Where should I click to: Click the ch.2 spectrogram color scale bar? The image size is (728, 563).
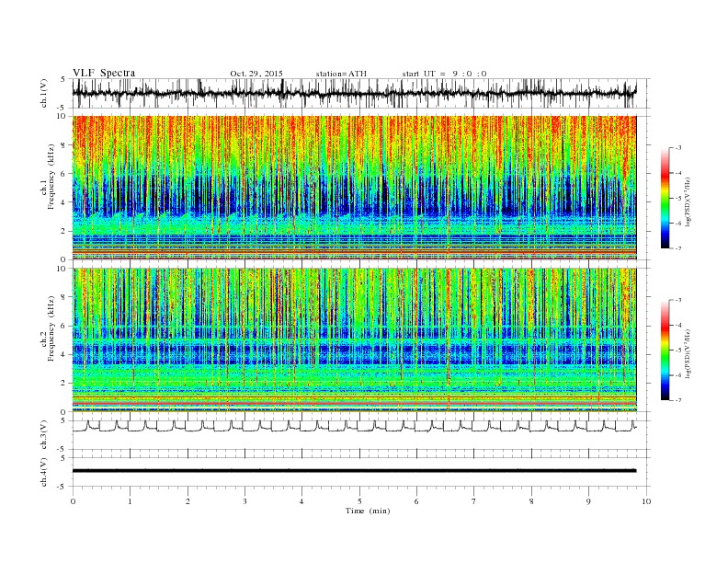coord(665,350)
